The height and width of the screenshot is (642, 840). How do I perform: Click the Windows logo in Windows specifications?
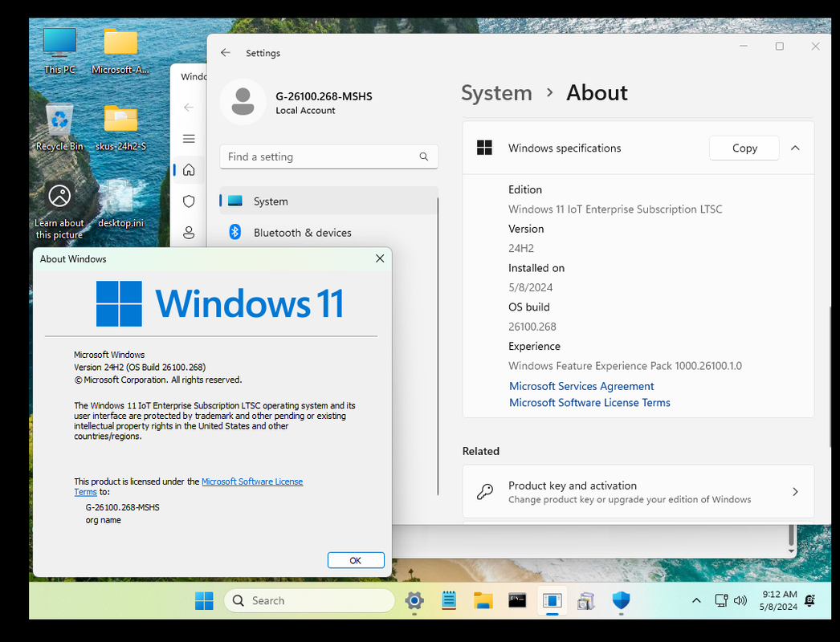click(484, 148)
